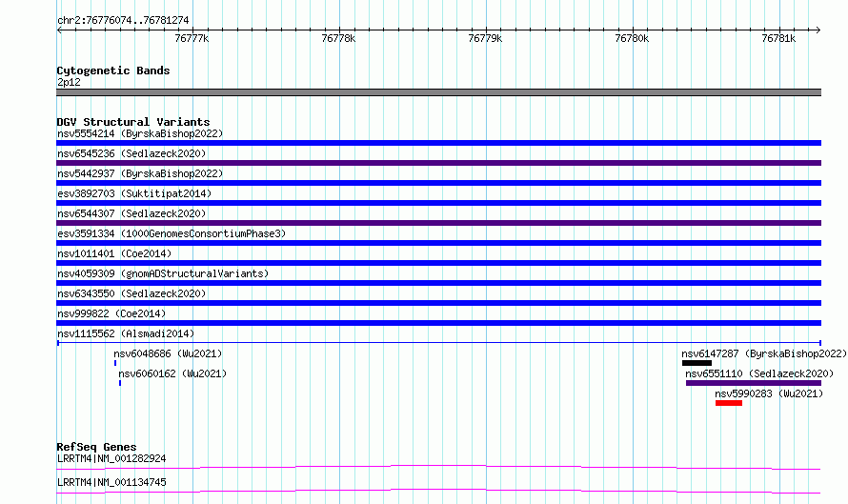848x504 pixels.
Task: Select the blue bar under nsv4059309
Action: click(x=438, y=283)
